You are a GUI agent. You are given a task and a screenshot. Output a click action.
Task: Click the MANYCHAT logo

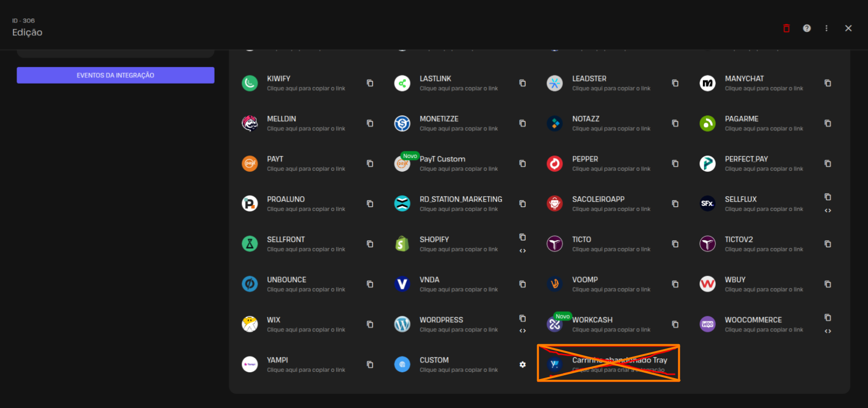tap(708, 83)
